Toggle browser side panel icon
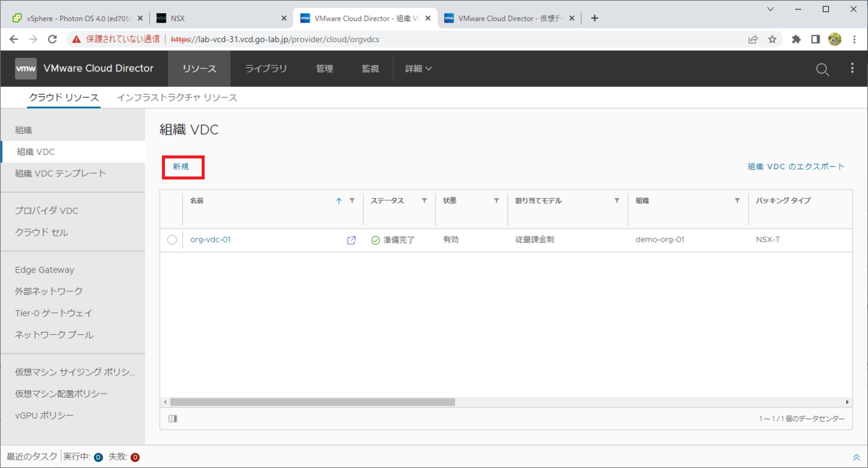 [x=815, y=39]
